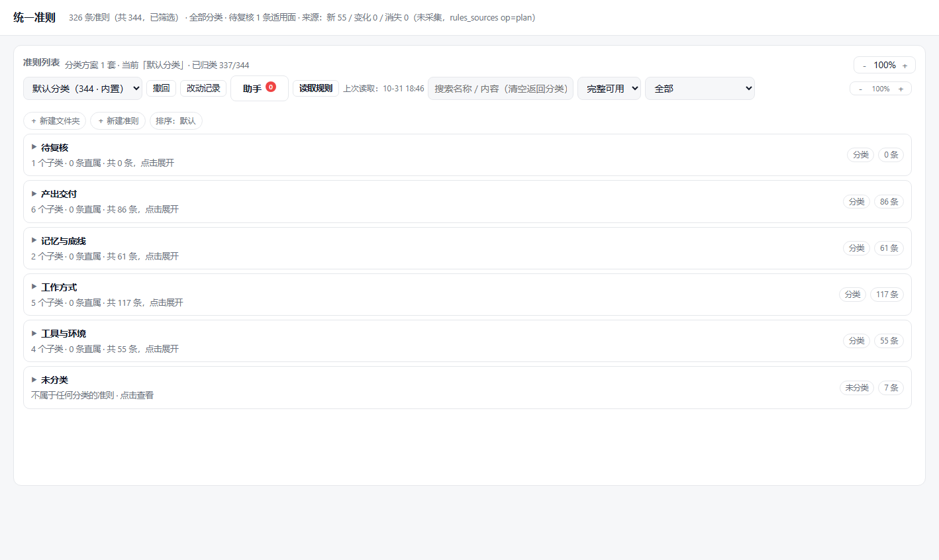
Task: Click plus on the small zoom control beside the 全部 dropdown
Action: click(901, 89)
